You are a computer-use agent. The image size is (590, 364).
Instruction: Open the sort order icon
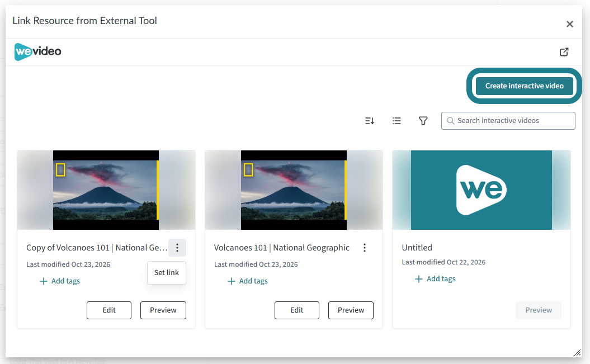point(370,121)
